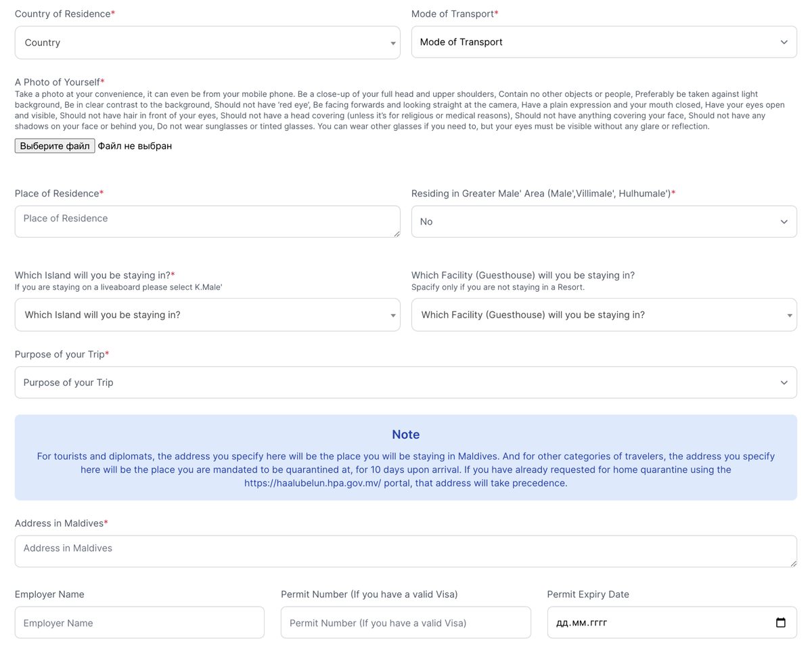The width and height of the screenshot is (812, 654).
Task: Open the Purpose of your Trip dropdown
Action: point(406,383)
